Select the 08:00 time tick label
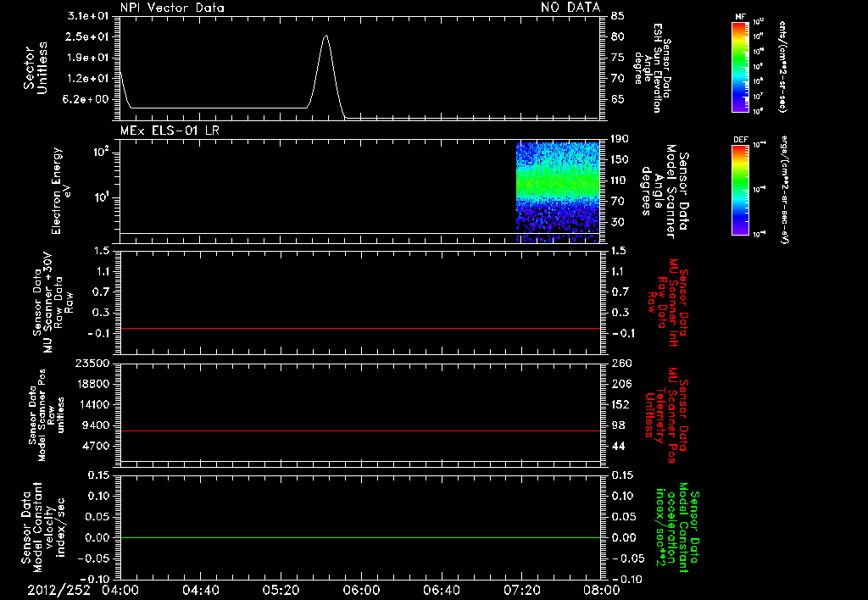Screen dimensions: 868x600 [x=603, y=590]
